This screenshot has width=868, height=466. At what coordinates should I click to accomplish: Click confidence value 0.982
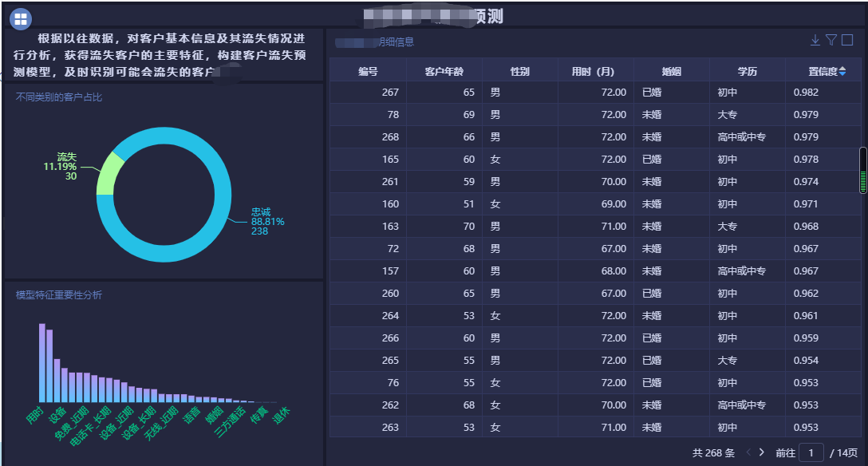coord(806,93)
